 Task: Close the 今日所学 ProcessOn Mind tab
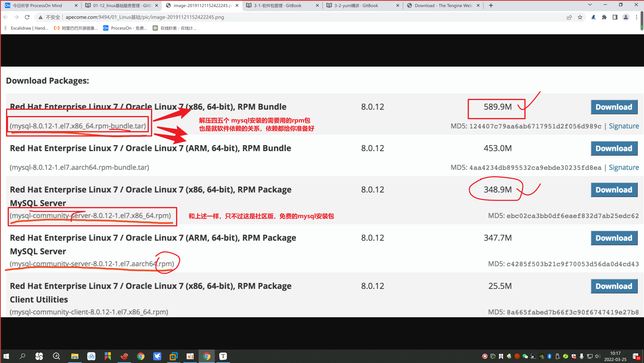(76, 6)
